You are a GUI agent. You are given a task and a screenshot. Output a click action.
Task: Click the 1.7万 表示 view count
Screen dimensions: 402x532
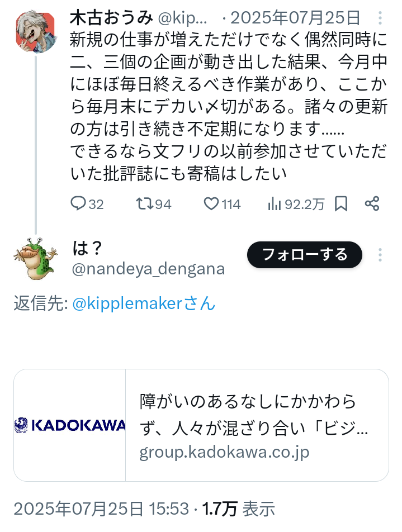(x=239, y=509)
